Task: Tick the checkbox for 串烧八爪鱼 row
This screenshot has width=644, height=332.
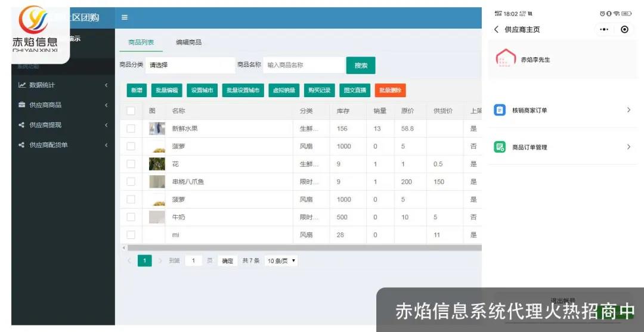Action: [x=131, y=182]
